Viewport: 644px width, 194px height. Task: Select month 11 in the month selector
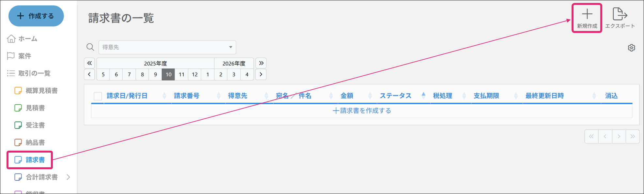[x=181, y=75]
